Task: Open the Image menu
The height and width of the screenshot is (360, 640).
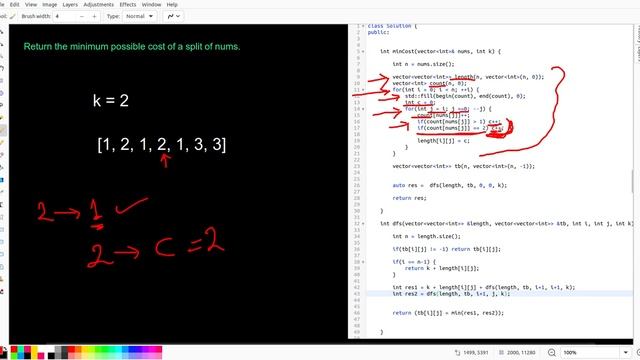Action: tap(49, 4)
